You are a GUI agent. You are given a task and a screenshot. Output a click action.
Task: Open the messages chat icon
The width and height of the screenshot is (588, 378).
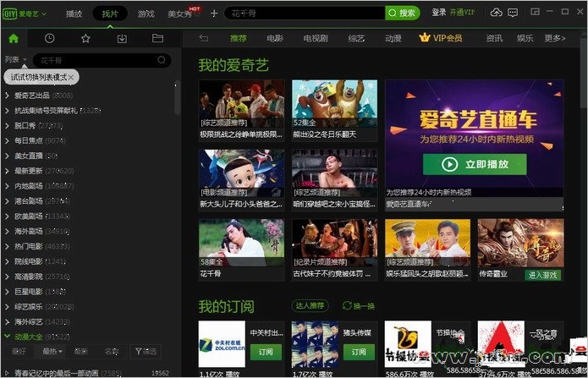(x=513, y=13)
